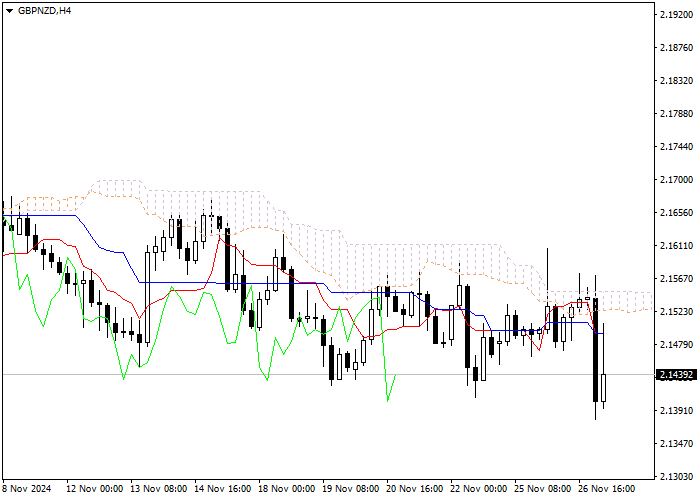
Task: Click the 12 Nov 00:00 time label
Action: click(94, 489)
